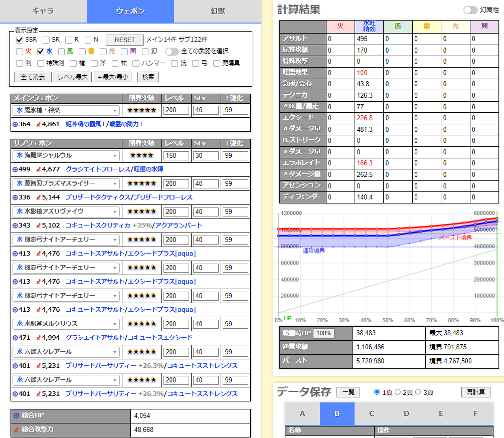Image resolution: width=504 pixels, height=438 pixels.
Task: Select save slot tab C
Action: click(x=372, y=413)
